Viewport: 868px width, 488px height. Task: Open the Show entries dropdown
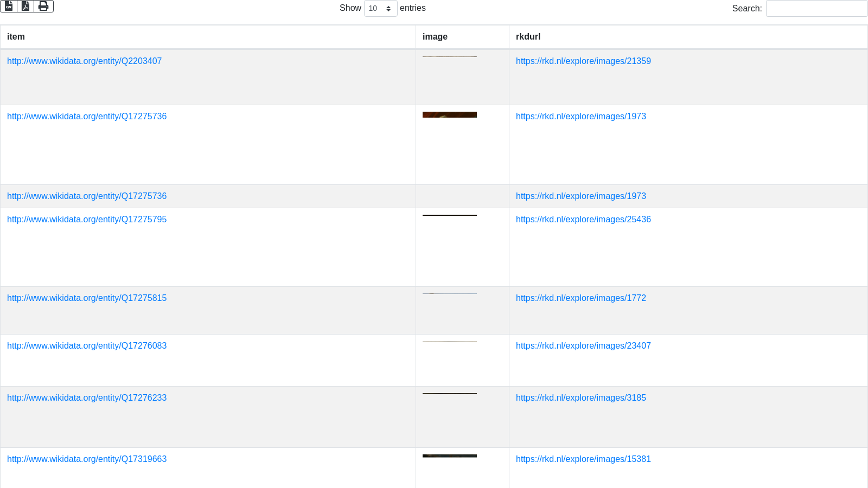pyautogui.click(x=380, y=9)
